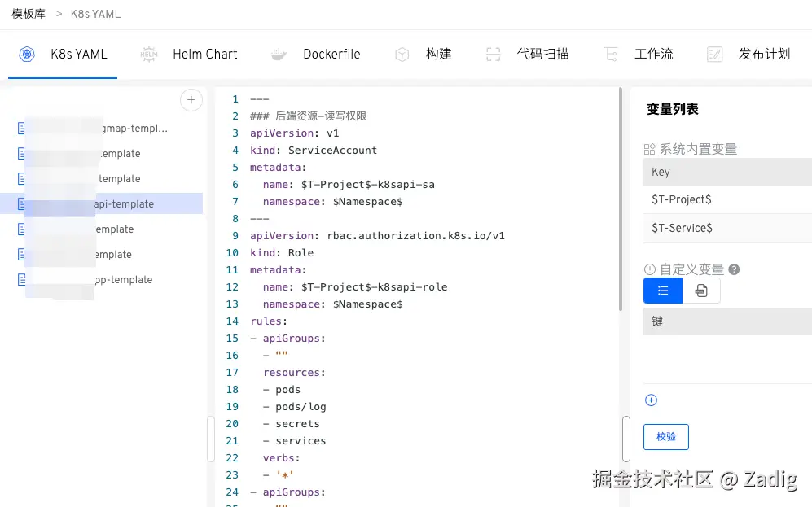Click file icon beside gmap-templ... entry
812x507 pixels.
tap(21, 128)
